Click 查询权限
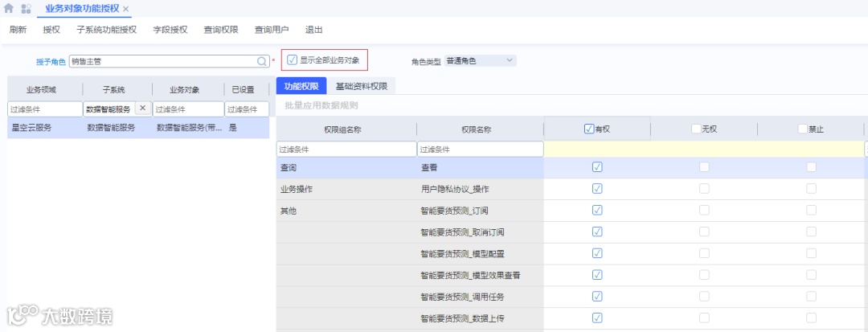Image resolution: width=868 pixels, height=332 pixels. 221,30
